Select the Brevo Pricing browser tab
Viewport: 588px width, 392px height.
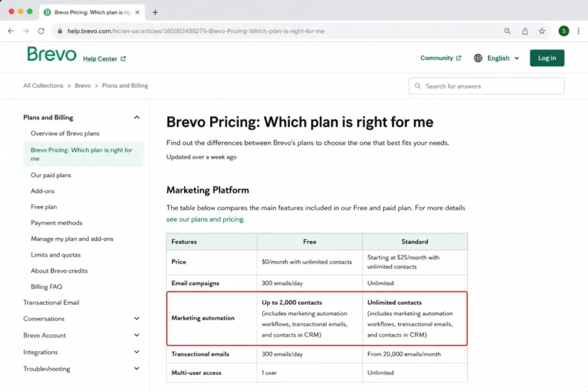coord(91,13)
